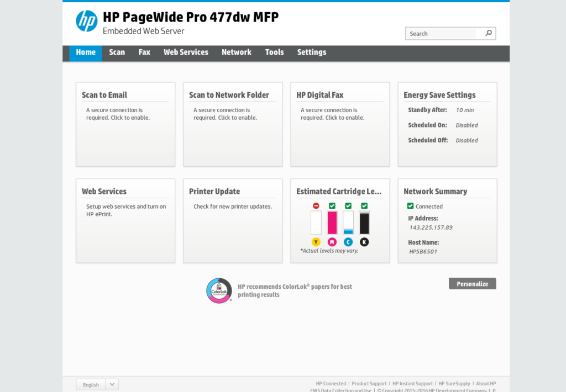Screen dimensions: 566x392
Task: Open the Estimated Cartridge Levels panel heading
Action: (339, 192)
